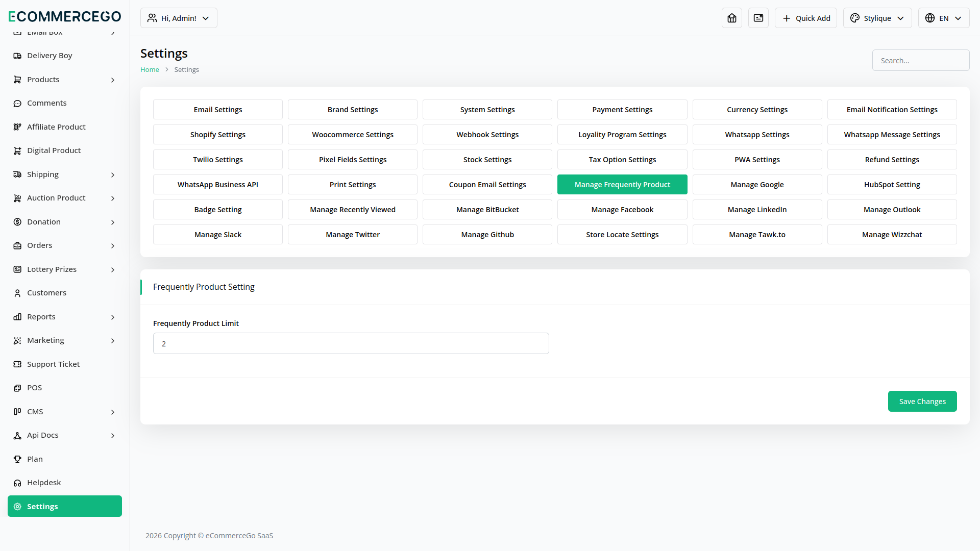The height and width of the screenshot is (551, 980).
Task: Click the Donation coin icon
Action: pyautogui.click(x=17, y=222)
